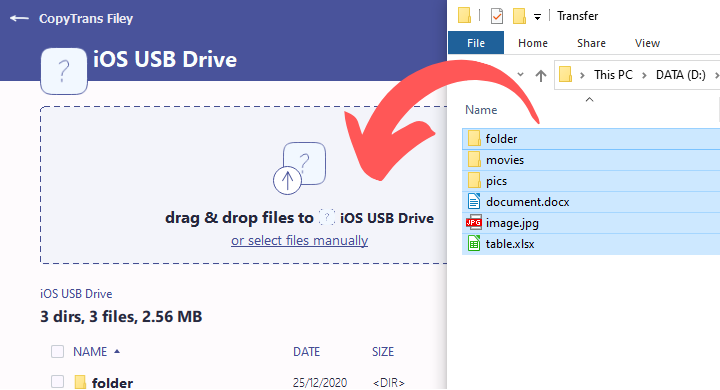Click DATA (D:) in address bar
720x390 pixels.
pos(681,74)
